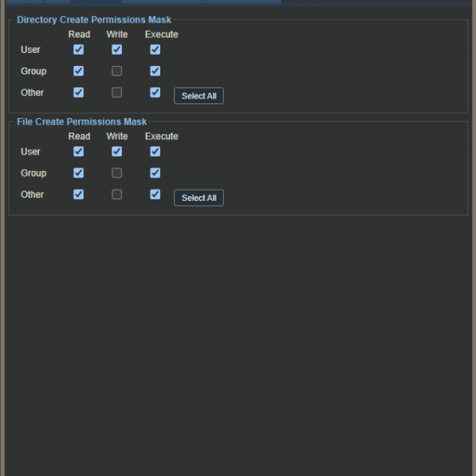The height and width of the screenshot is (476, 476).
Task: Uncheck Directory mask Group Read checkbox
Action: point(79,71)
